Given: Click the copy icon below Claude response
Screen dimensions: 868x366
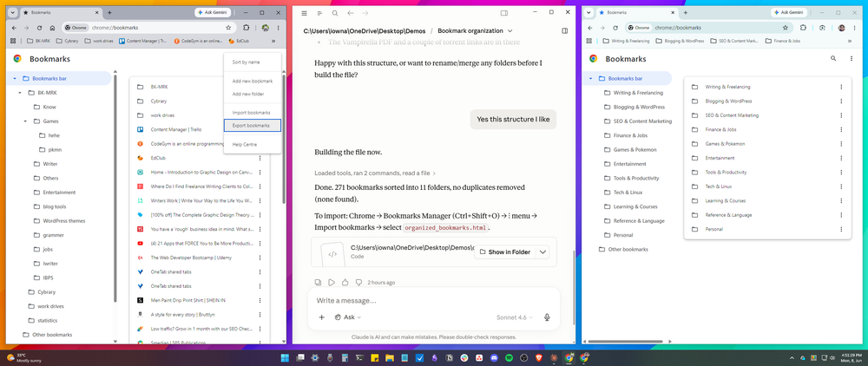Looking at the screenshot, I should coord(318,282).
